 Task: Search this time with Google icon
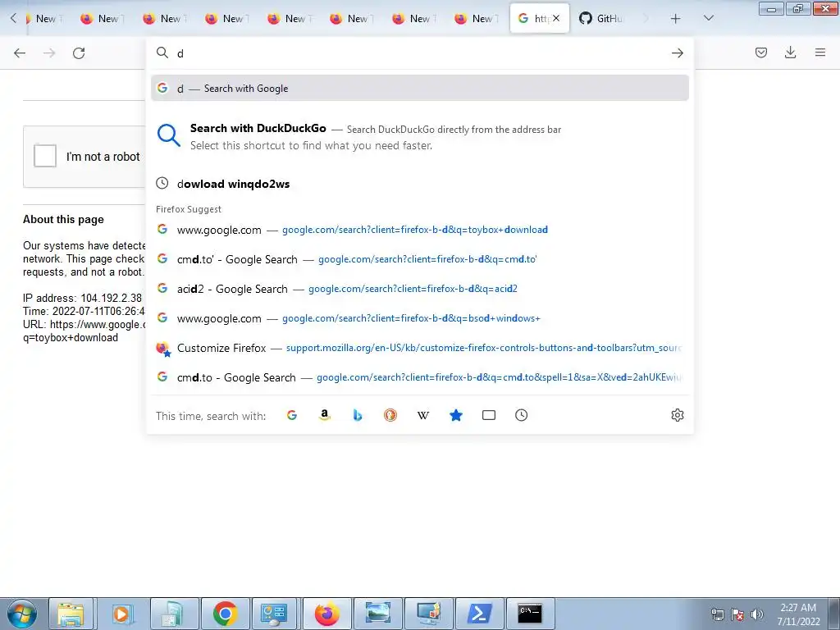pos(291,415)
